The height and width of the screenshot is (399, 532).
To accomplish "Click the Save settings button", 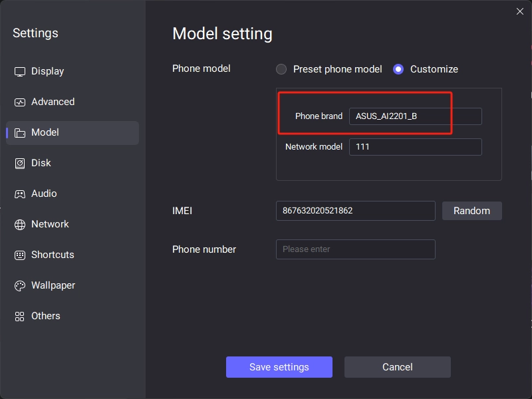I will pos(279,367).
